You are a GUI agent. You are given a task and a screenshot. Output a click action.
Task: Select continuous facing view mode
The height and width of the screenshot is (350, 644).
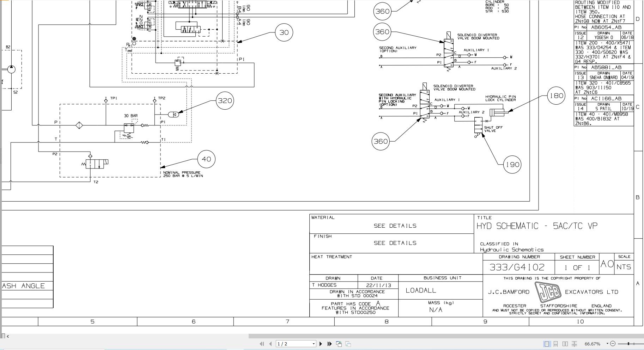pos(574,344)
